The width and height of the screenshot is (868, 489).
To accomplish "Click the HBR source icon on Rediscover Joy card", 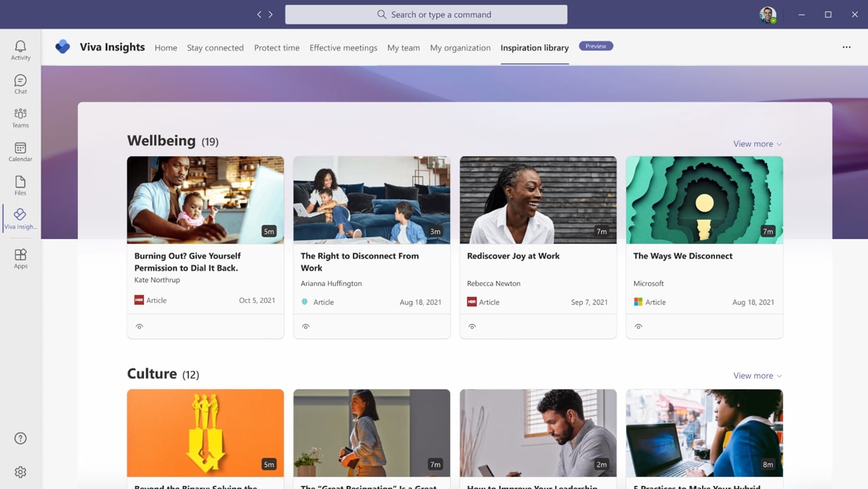I will coord(472,302).
